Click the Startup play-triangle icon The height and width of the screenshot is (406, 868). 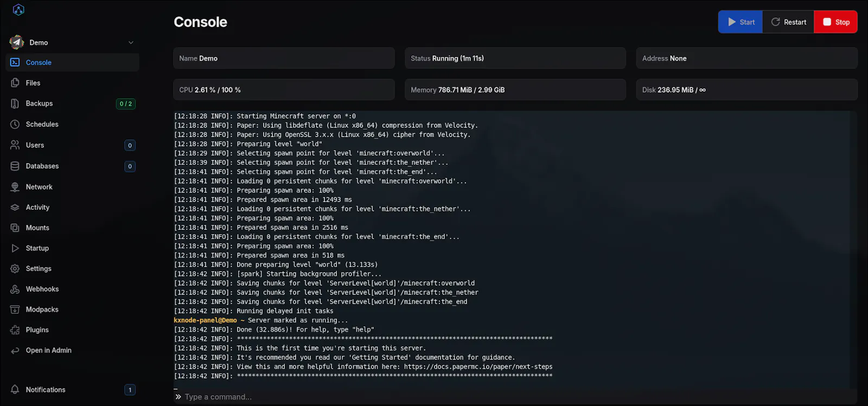pos(15,248)
